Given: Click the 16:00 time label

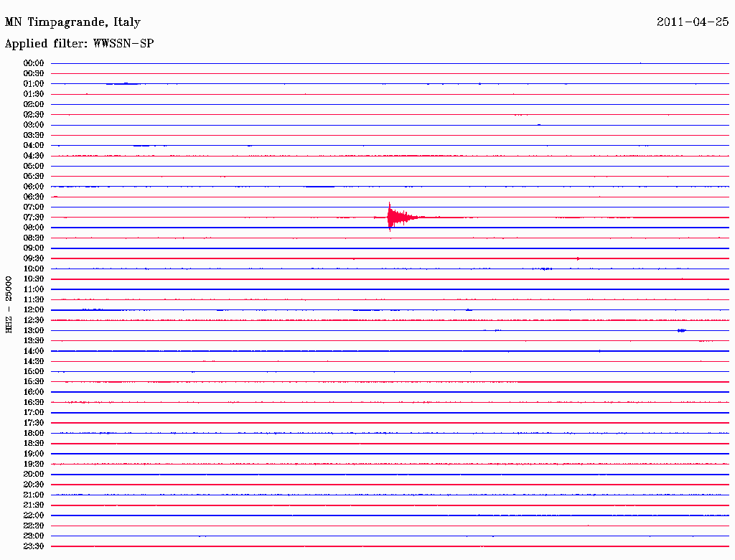Looking at the screenshot, I should [34, 392].
